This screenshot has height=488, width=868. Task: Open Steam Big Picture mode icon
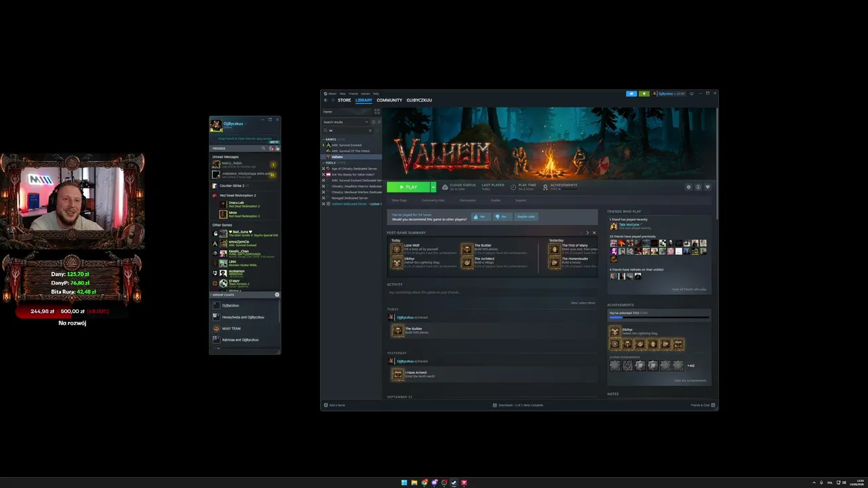pos(691,94)
